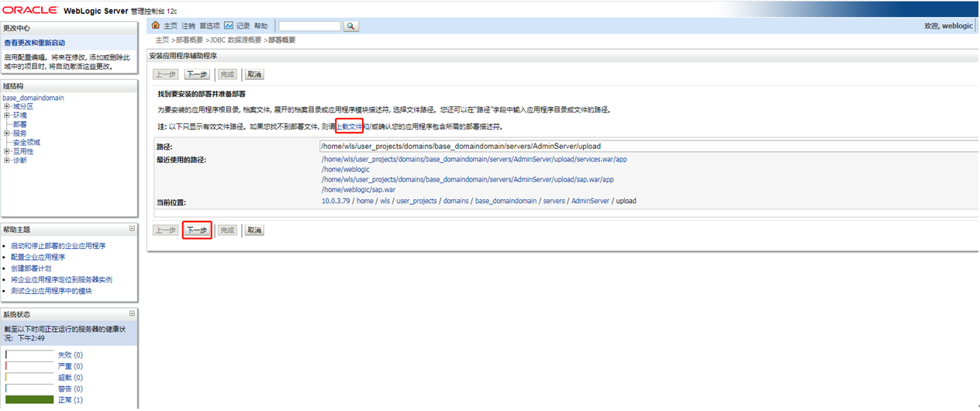980x411 pixels.
Task: Choose recent path ending upload/sap.war/app
Action: click(468, 179)
